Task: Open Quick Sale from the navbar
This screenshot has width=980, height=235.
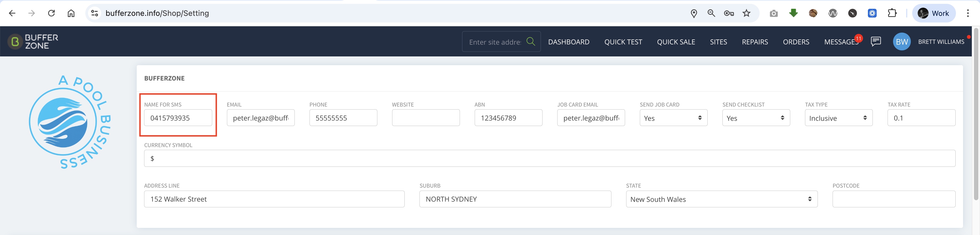Action: tap(676, 42)
